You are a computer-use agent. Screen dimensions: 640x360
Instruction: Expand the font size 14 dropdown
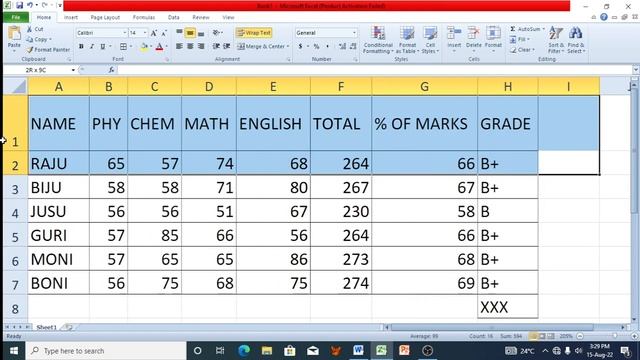pos(145,33)
